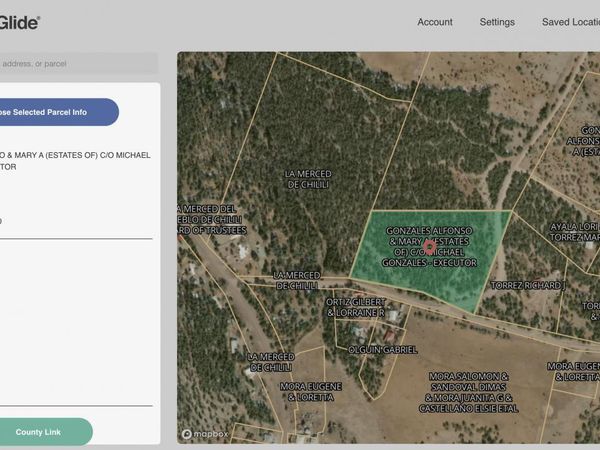Click the La Merced de Chilili label by the road

(296, 280)
